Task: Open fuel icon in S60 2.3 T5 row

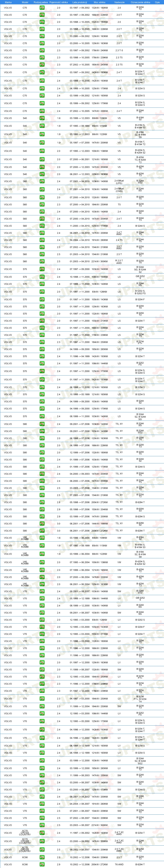Action: [x=42, y=205]
